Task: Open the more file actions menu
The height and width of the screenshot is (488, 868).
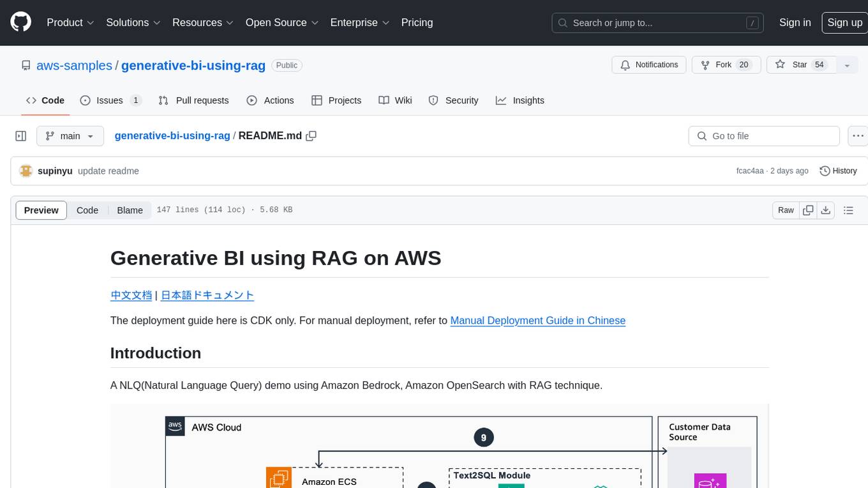Action: 858,136
